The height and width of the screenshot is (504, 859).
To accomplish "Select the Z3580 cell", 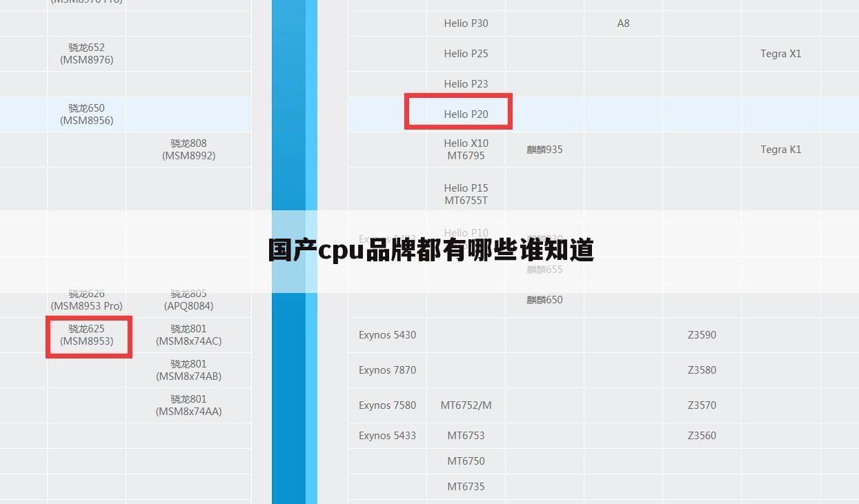I will pos(702,370).
